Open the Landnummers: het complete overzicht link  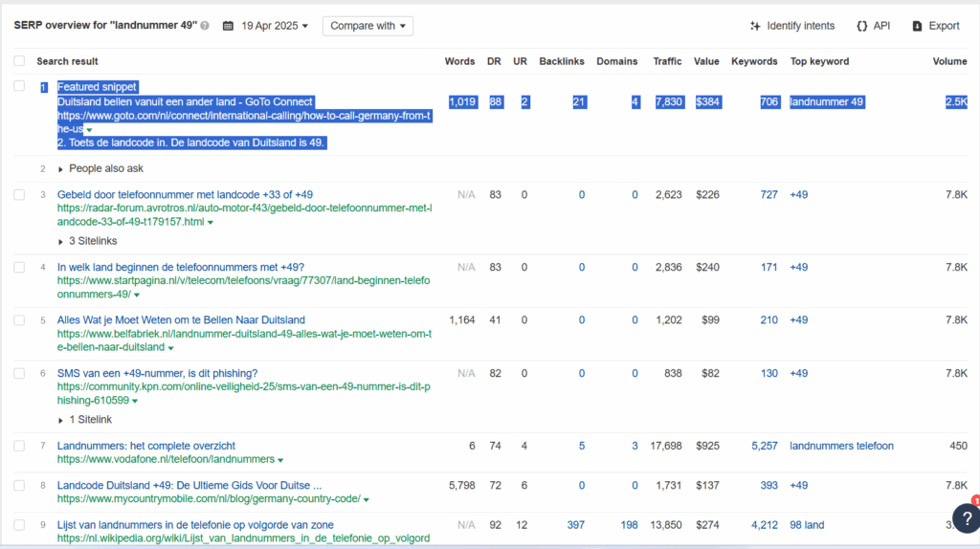[146, 446]
